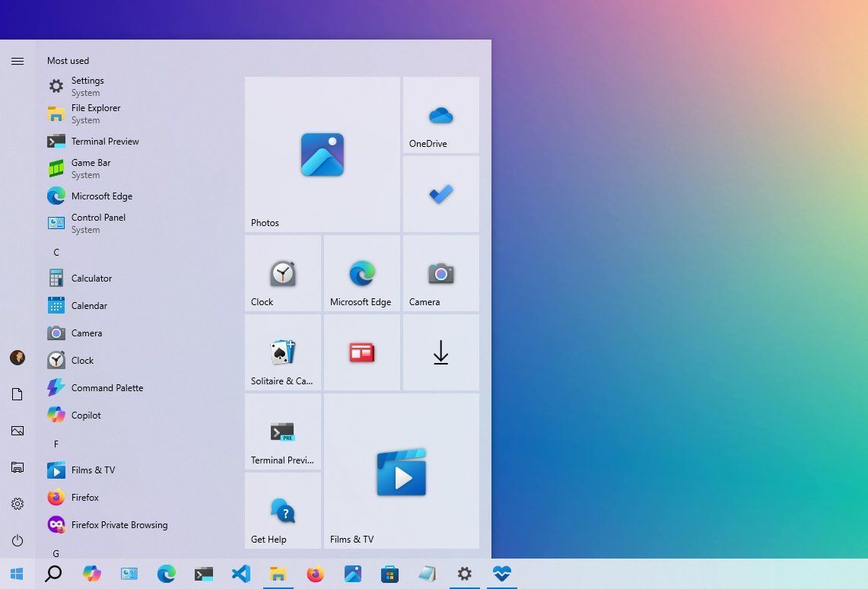Open Calculator from the app list
Viewport: 868px width, 589px height.
(91, 278)
